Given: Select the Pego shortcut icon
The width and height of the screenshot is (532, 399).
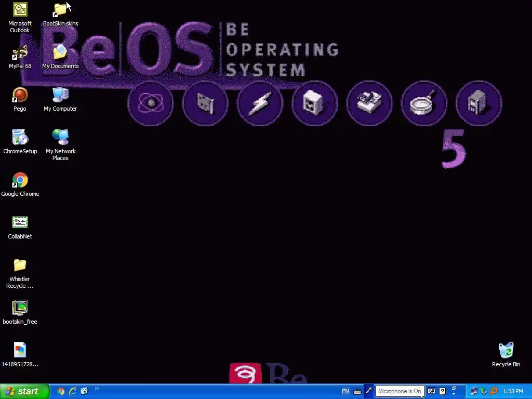Looking at the screenshot, I should pos(20,100).
